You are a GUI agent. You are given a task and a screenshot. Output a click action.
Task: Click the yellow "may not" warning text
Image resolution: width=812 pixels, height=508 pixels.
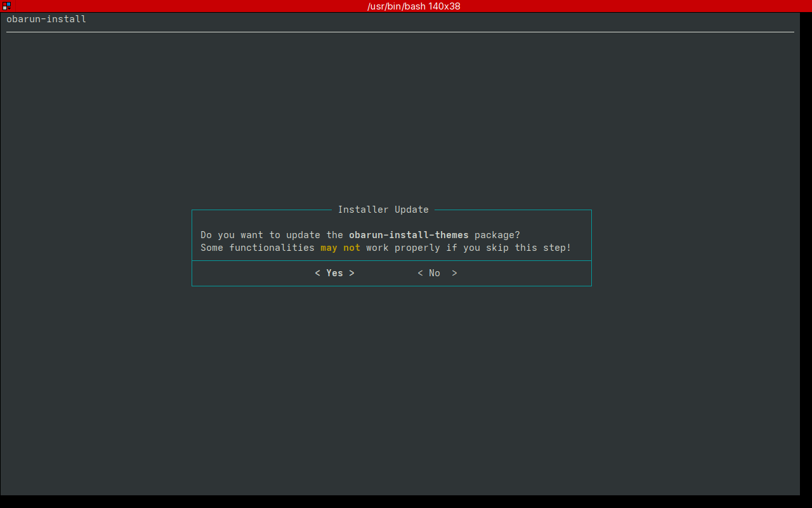pyautogui.click(x=340, y=248)
